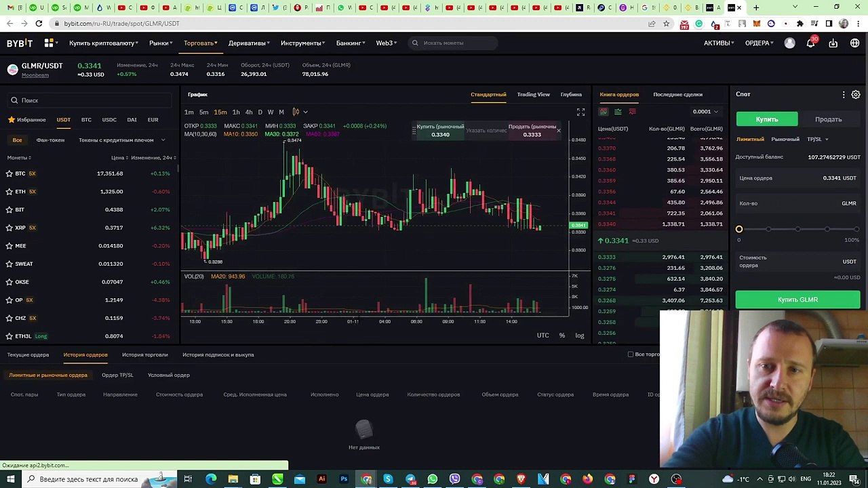Image resolution: width=868 pixels, height=488 pixels.
Task: Go to the Bybit home logo
Action: pos(20,43)
